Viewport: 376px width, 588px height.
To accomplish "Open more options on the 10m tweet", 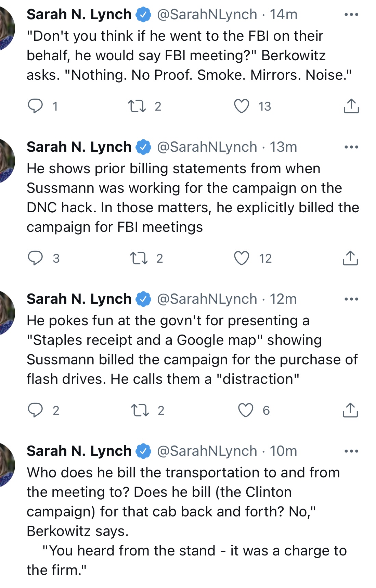I will (351, 451).
